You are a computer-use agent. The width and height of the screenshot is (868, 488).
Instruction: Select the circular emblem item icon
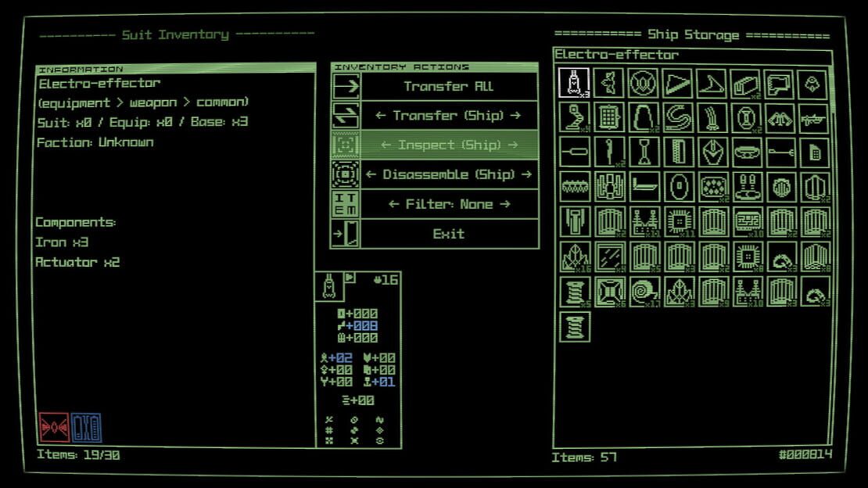pyautogui.click(x=644, y=83)
